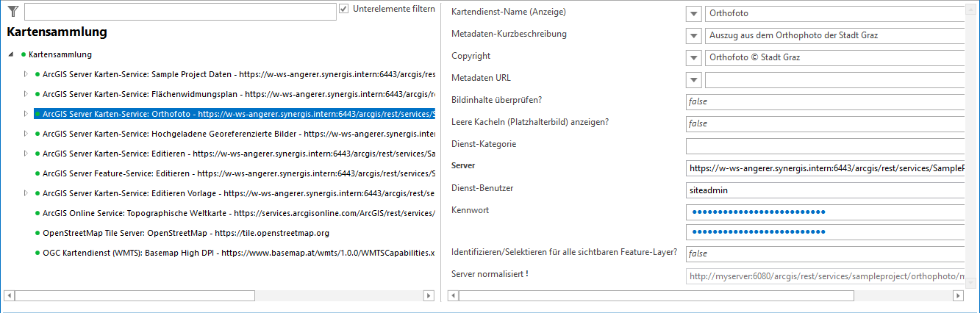Click right arrow of tree horizontal scrollbar
Image resolution: width=980 pixels, height=313 pixels.
(429, 295)
